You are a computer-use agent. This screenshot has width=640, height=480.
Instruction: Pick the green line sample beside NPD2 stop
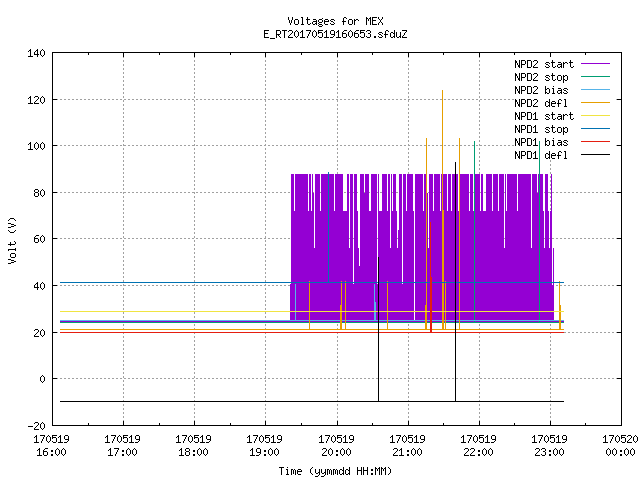point(596,77)
